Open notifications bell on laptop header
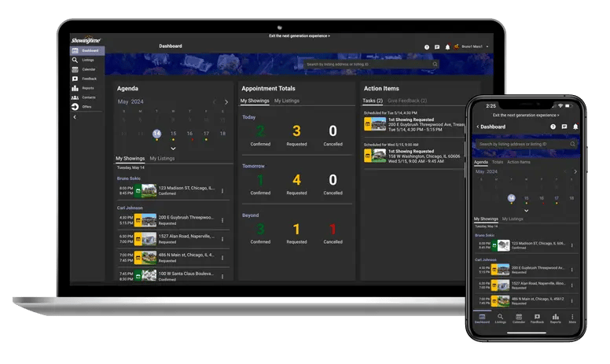 point(447,47)
